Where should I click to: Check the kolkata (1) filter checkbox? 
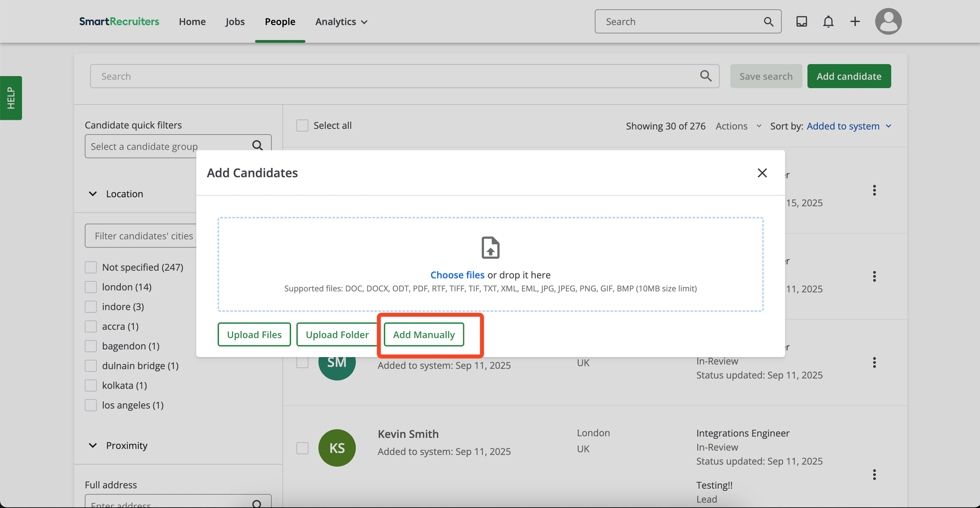click(x=91, y=385)
